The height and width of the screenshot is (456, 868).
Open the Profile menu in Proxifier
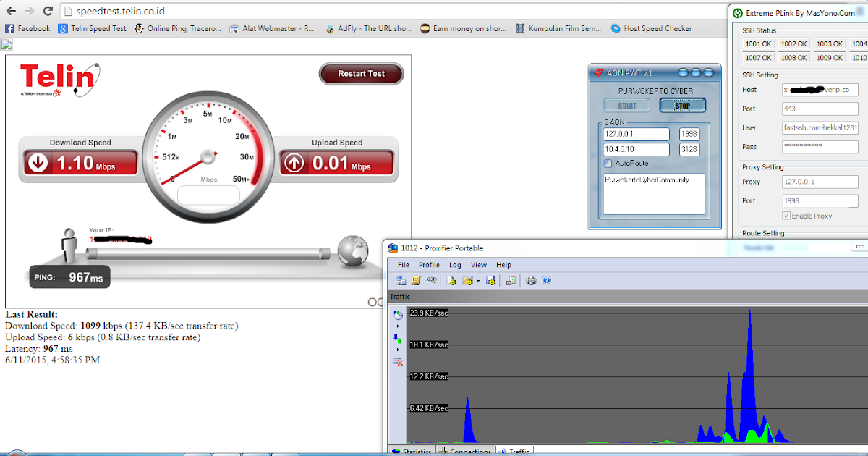point(429,265)
